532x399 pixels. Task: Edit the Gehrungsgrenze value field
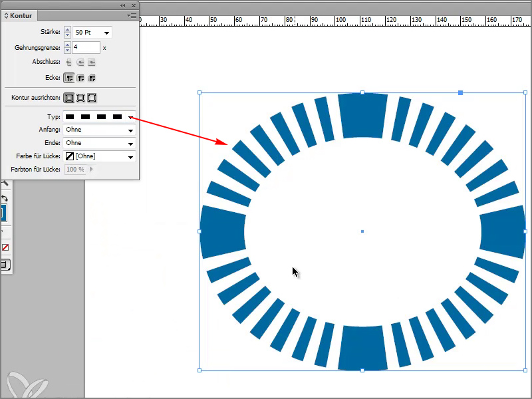click(85, 47)
